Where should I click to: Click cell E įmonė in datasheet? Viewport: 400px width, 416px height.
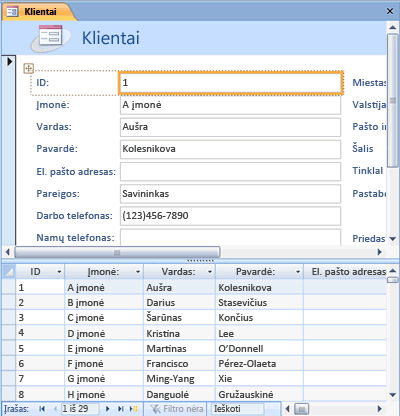104,349
